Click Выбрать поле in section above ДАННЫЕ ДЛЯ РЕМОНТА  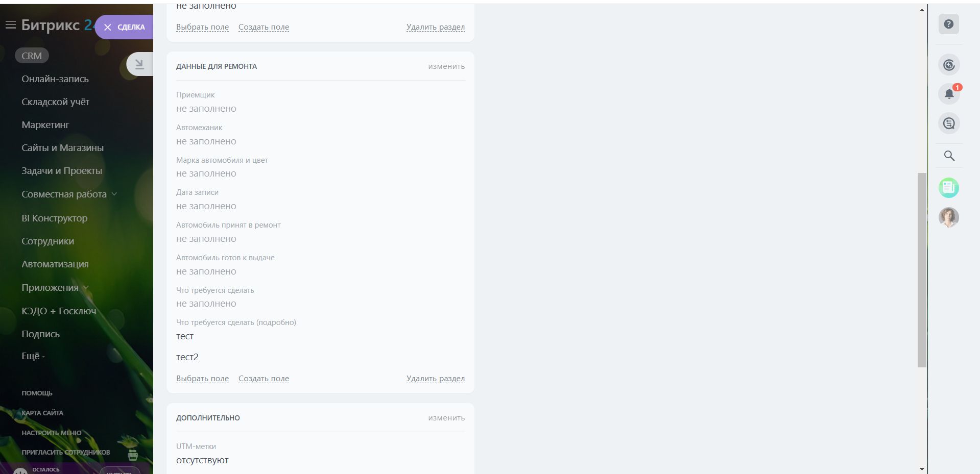click(202, 27)
